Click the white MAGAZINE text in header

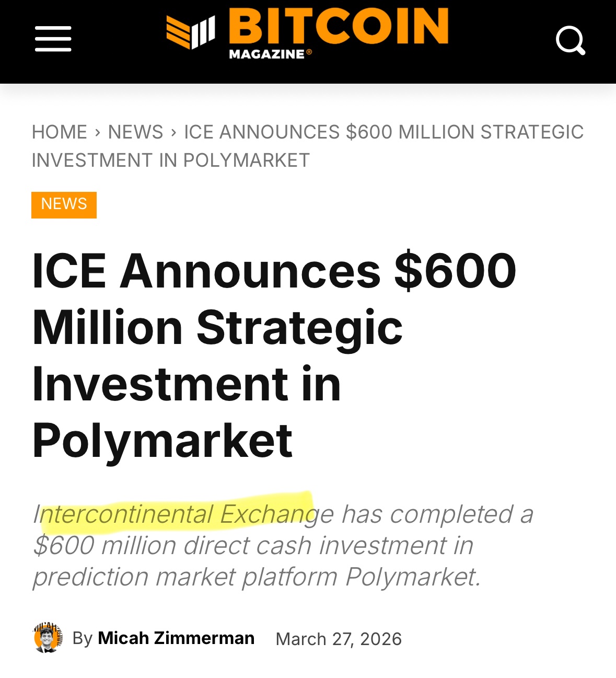click(x=266, y=54)
